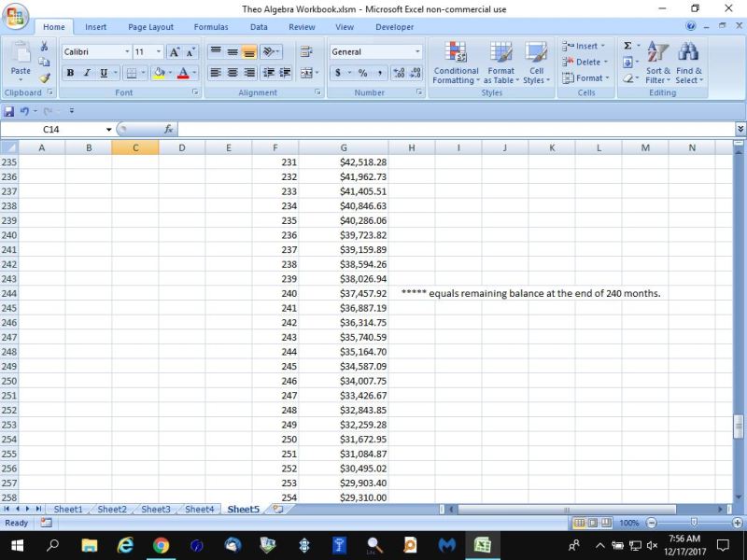747x560 pixels.
Task: Open the General number format dropdown
Action: pyautogui.click(x=417, y=52)
